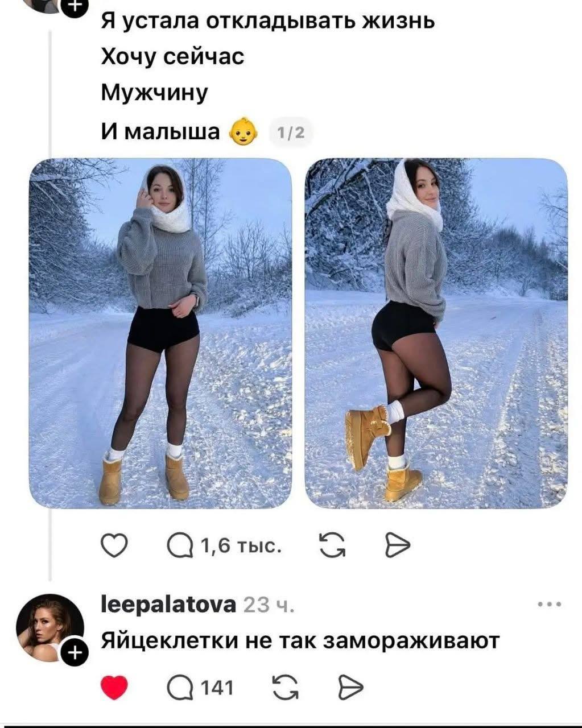This screenshot has height=728, width=582.
Task: Open comments bubble next to 1,6 тыс.
Action: tap(180, 547)
